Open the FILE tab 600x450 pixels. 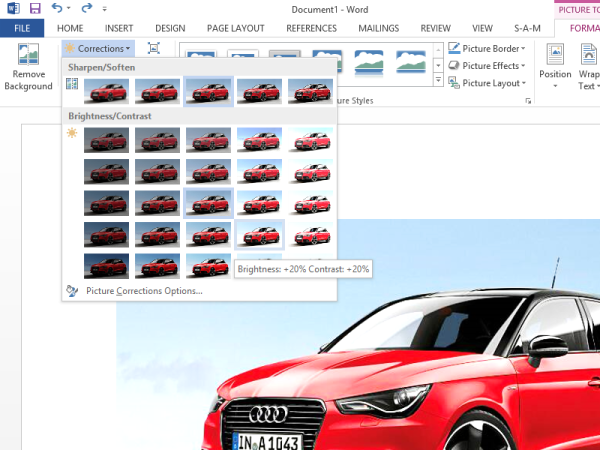[x=22, y=28]
